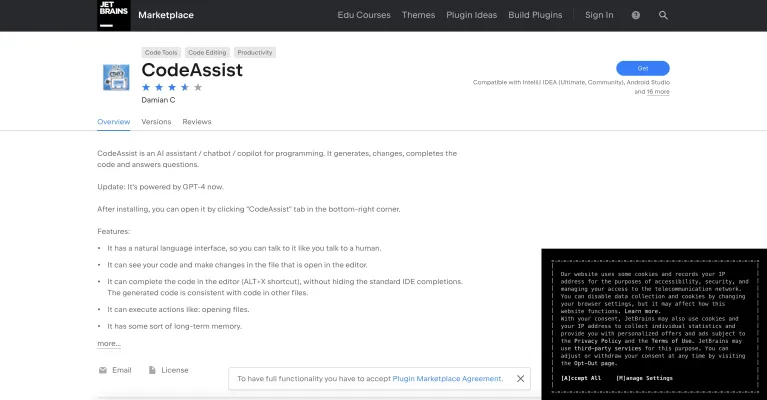Open Marketplace home link
This screenshot has height=400, width=767.
(166, 15)
